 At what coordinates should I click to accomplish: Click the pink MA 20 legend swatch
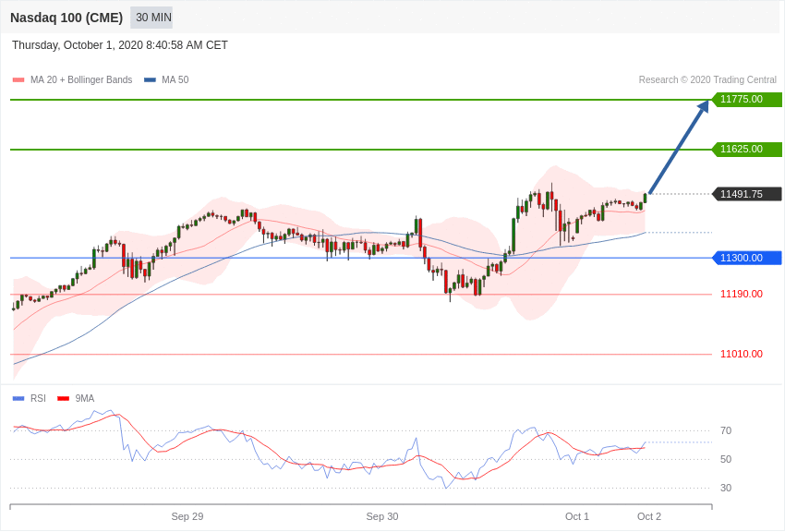(18, 80)
